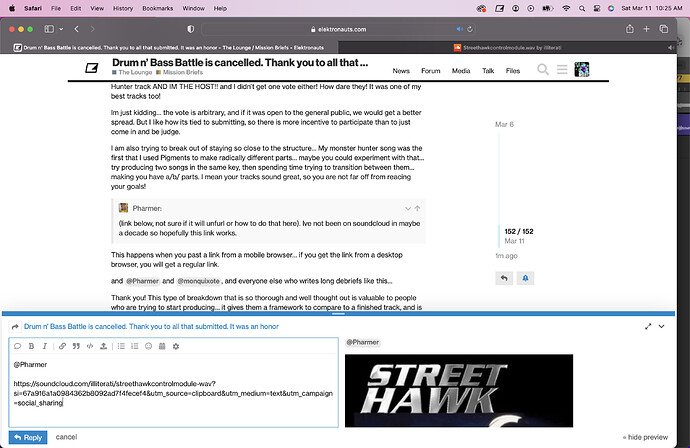Open the Bookmarks menu in the menu bar
This screenshot has height=448, width=690.
(158, 8)
